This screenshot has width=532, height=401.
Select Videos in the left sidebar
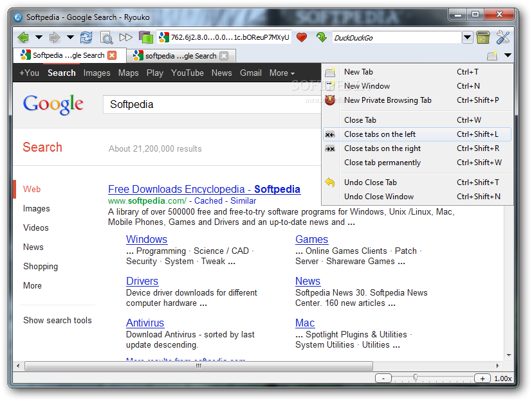point(35,227)
